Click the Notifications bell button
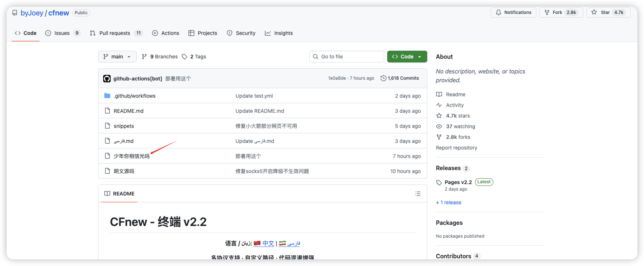The image size is (644, 266). (x=513, y=12)
